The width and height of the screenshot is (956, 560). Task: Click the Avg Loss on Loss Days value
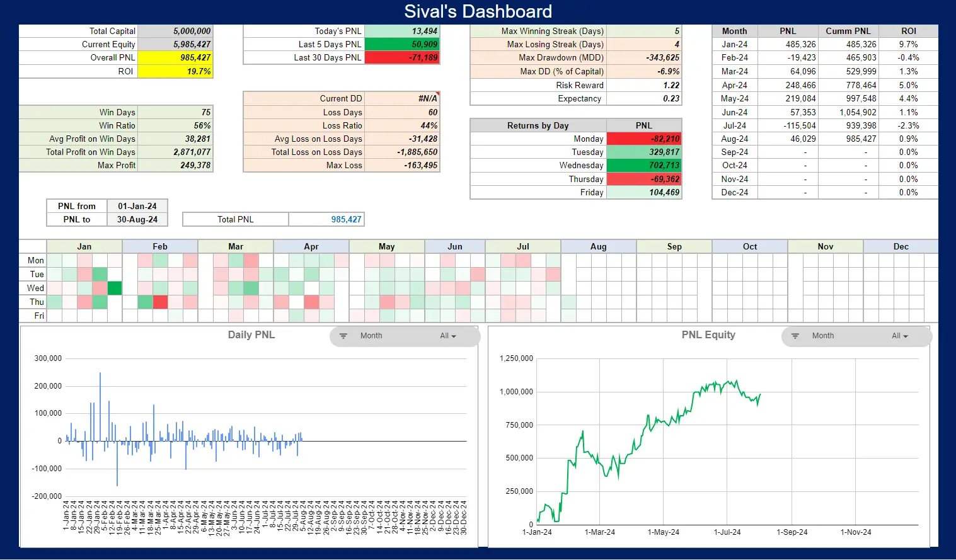(402, 139)
